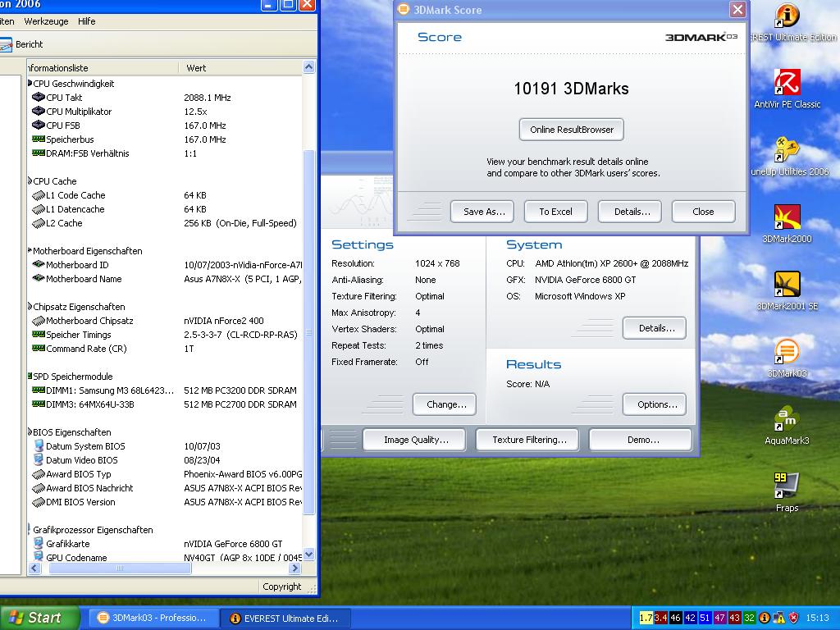840x630 pixels.
Task: Open Options under the Results section
Action: coord(655,404)
